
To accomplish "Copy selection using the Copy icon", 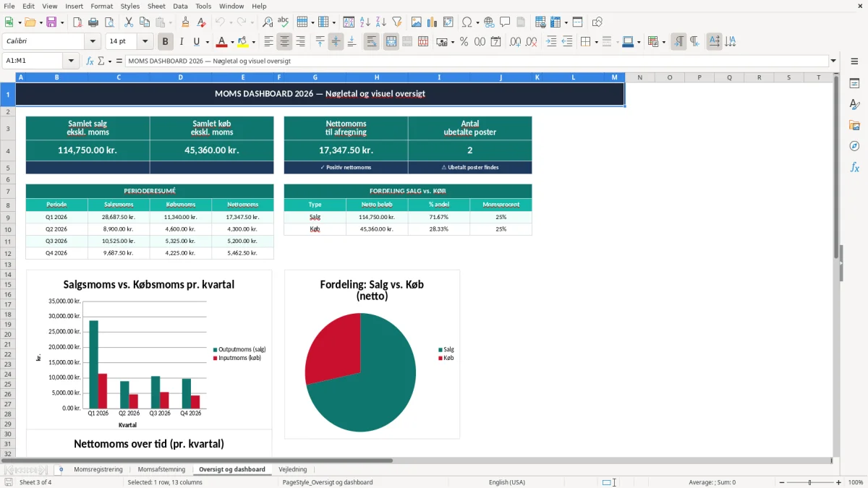I will coord(145,22).
